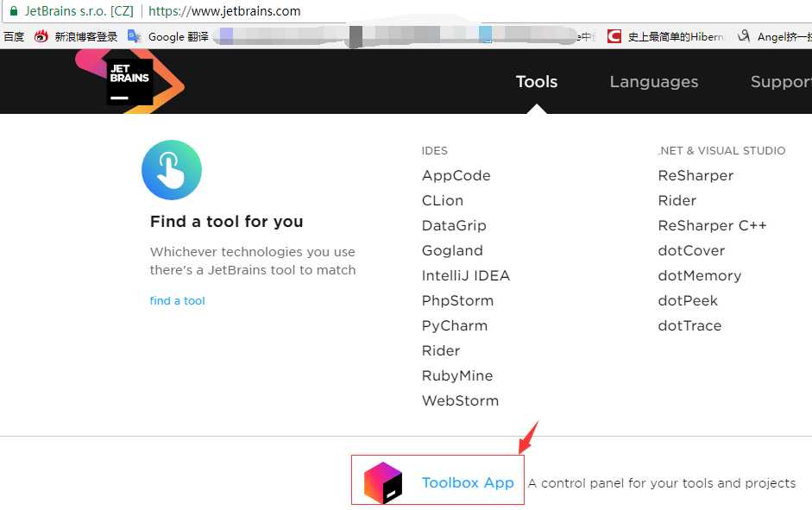The image size is (812, 510).
Task: Open the ReSharper product page
Action: tap(696, 175)
